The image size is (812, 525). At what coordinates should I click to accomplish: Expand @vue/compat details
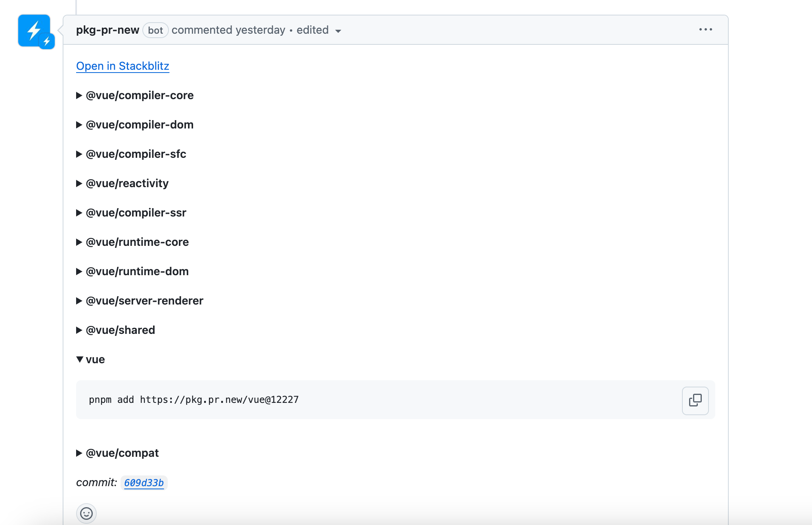[x=122, y=453]
